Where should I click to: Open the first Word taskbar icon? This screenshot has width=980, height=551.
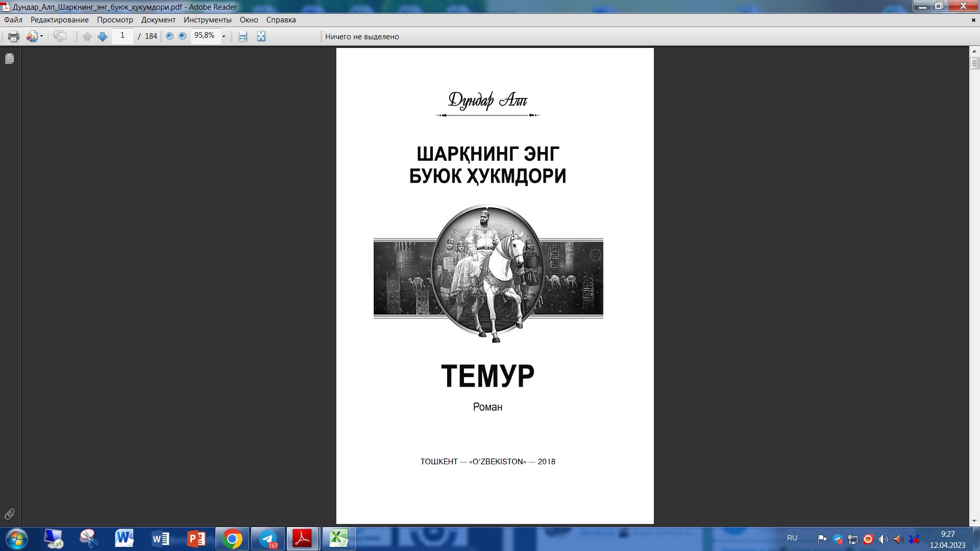[125, 539]
